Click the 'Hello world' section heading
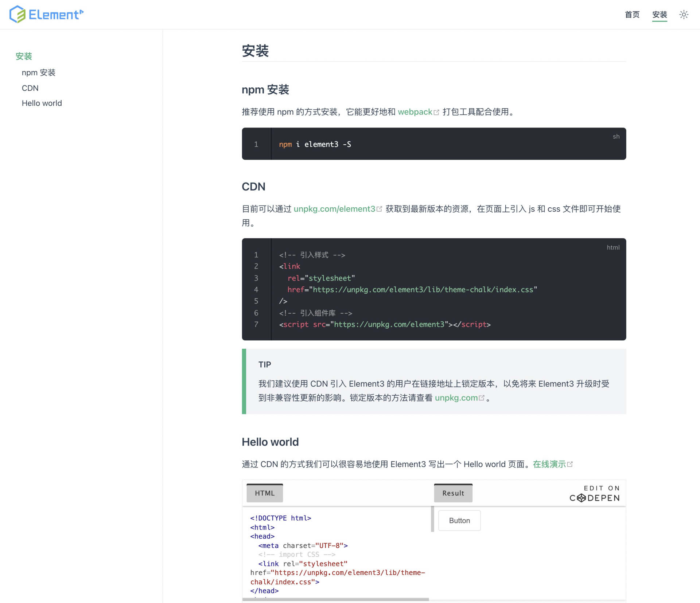700x603 pixels. tap(270, 442)
